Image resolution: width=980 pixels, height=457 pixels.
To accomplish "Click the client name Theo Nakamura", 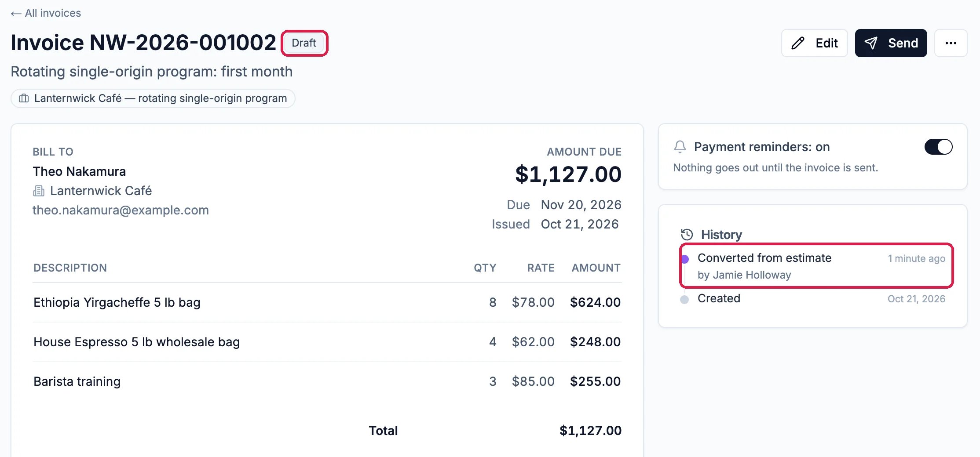I will pyautogui.click(x=79, y=171).
